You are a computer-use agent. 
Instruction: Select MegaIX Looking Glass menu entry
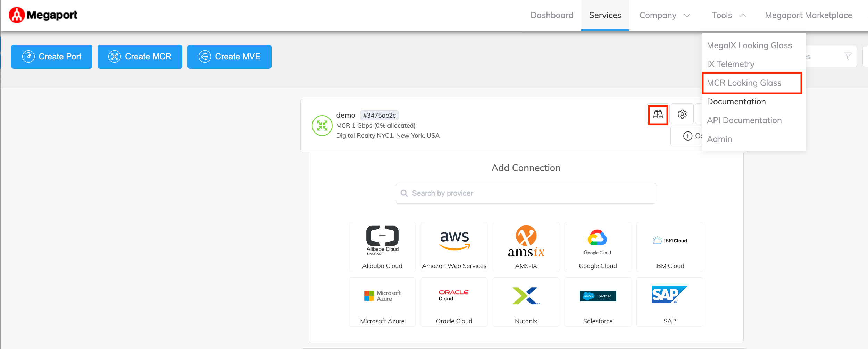749,45
